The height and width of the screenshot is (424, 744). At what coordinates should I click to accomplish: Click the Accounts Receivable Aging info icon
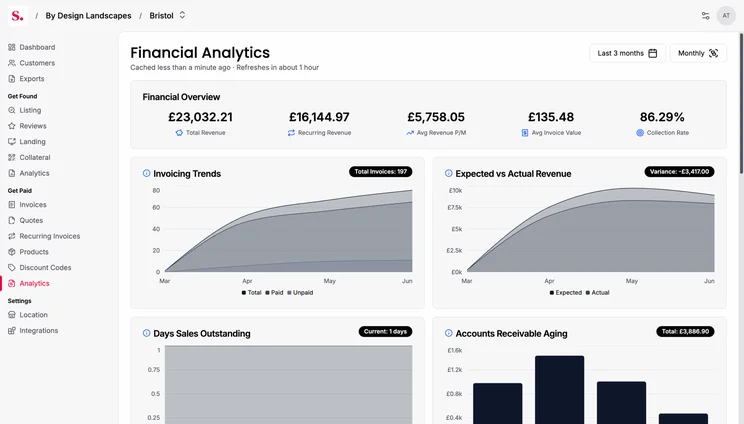point(448,333)
